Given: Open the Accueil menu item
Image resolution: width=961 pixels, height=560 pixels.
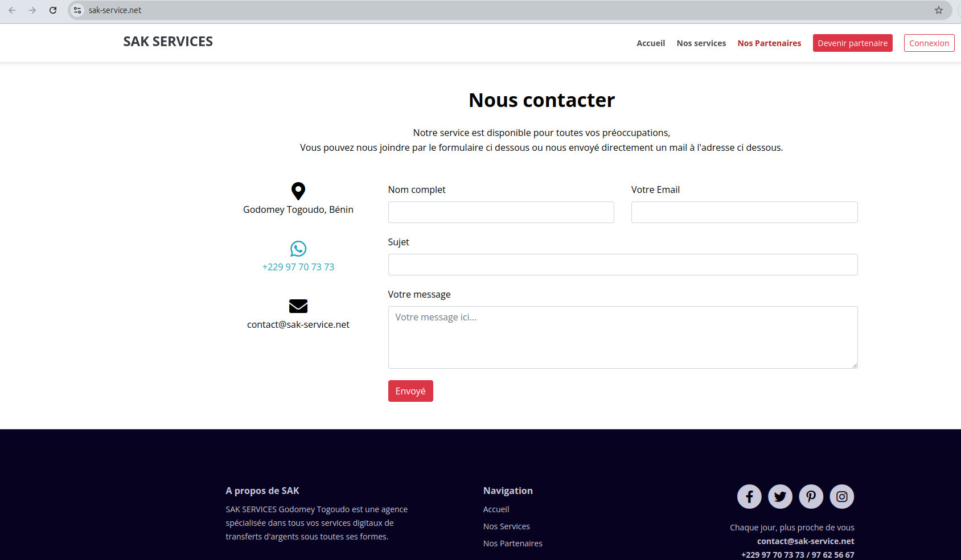Looking at the screenshot, I should [x=651, y=43].
